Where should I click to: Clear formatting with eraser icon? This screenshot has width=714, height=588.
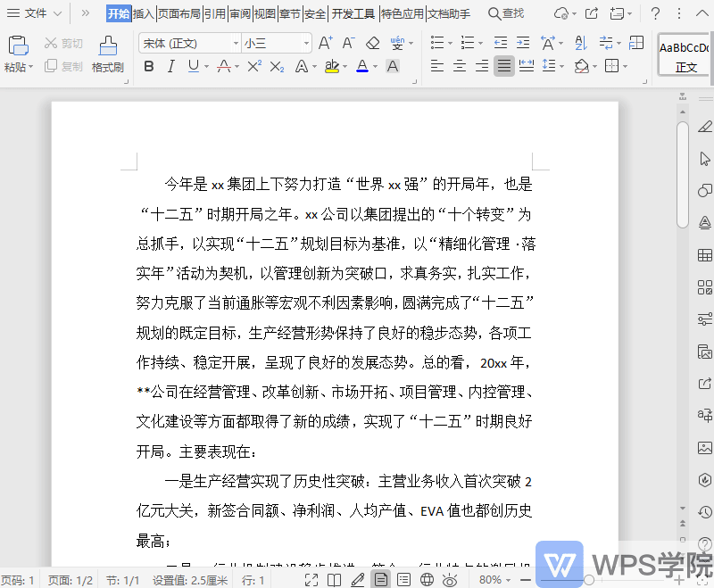372,43
